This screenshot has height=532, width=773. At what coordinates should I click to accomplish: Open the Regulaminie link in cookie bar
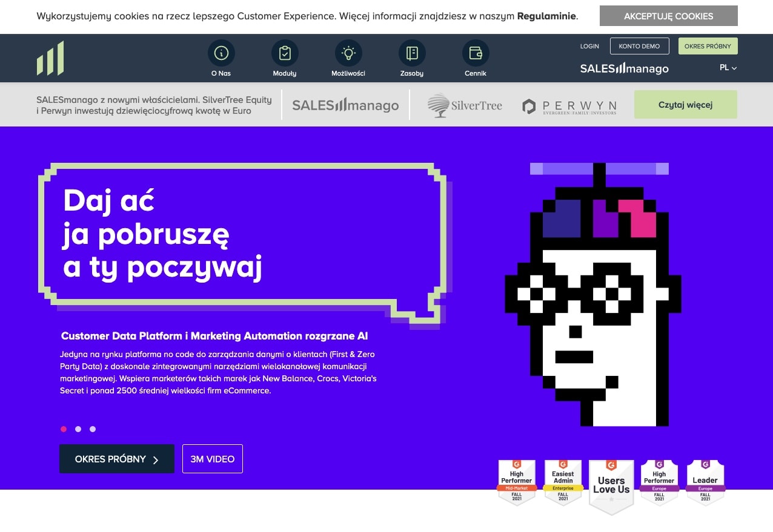coord(546,16)
